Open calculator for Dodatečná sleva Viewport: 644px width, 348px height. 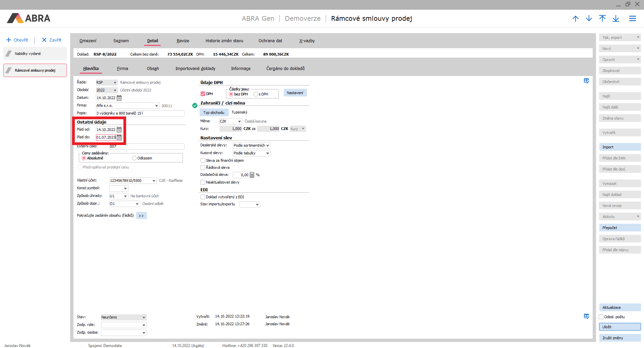pos(252,175)
